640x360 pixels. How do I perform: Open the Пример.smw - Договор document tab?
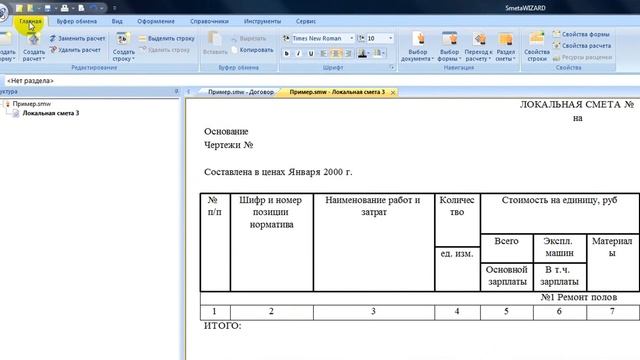(241, 92)
